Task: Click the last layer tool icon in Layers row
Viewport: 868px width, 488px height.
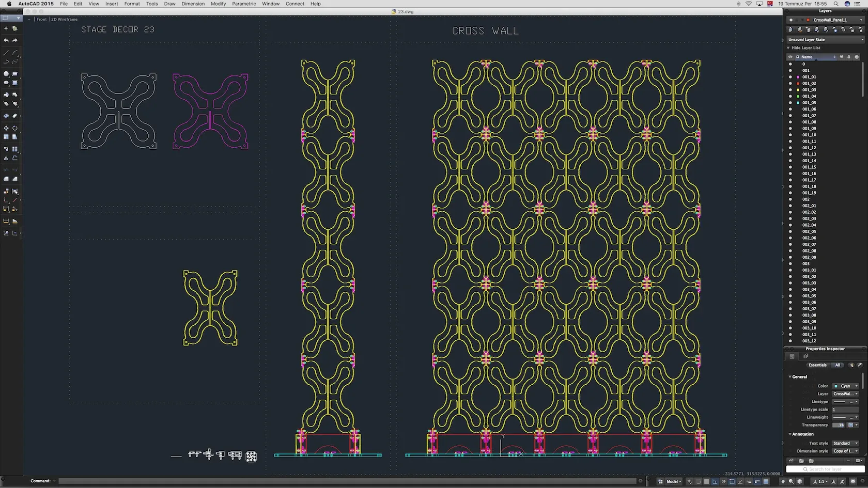Action: point(860,30)
